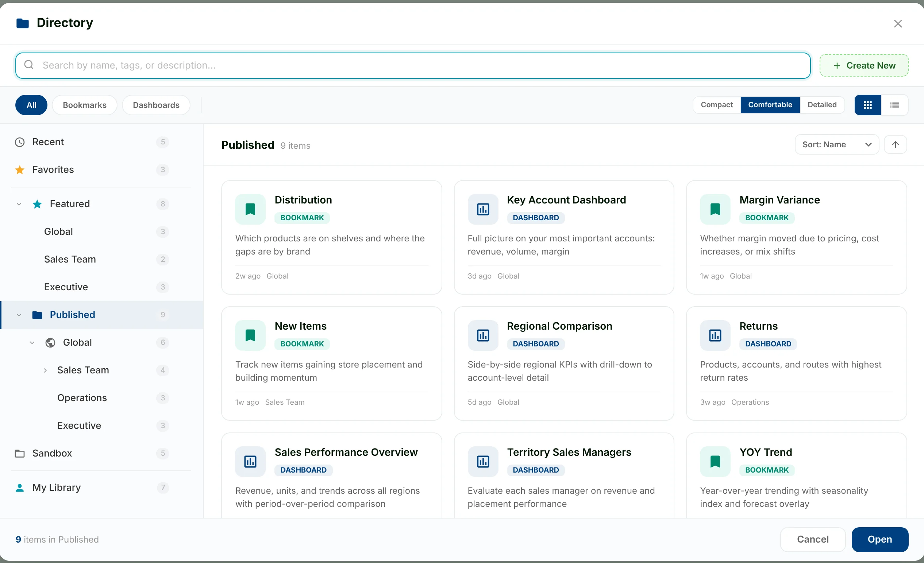The width and height of the screenshot is (924, 563).
Task: Select Executive under Published Global
Action: tap(101, 426)
